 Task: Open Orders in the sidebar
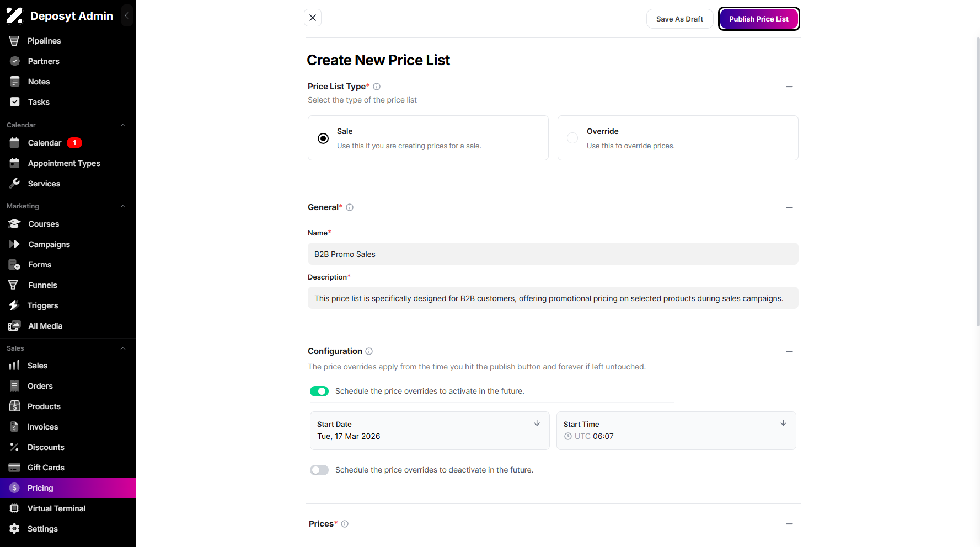68,386
